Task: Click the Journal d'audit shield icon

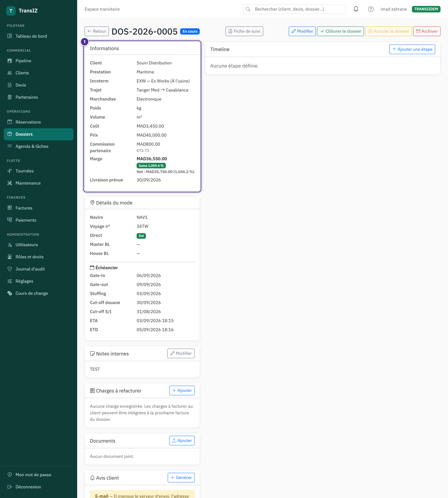Action: tap(10, 269)
